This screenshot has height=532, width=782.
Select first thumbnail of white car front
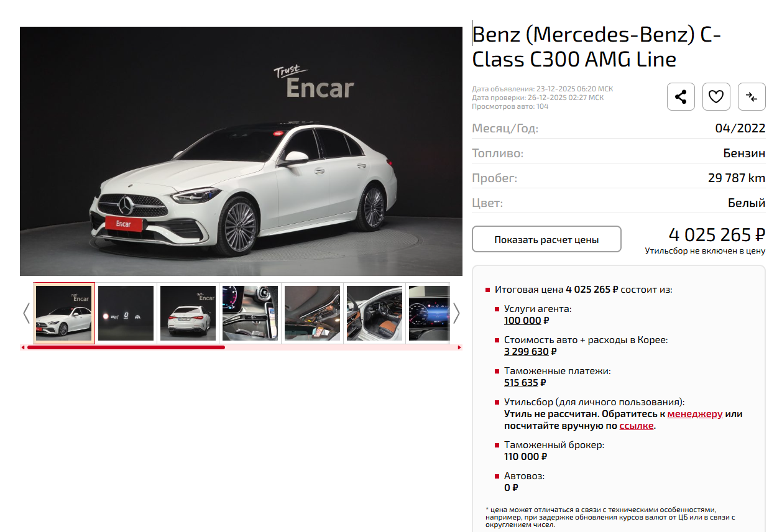64,313
